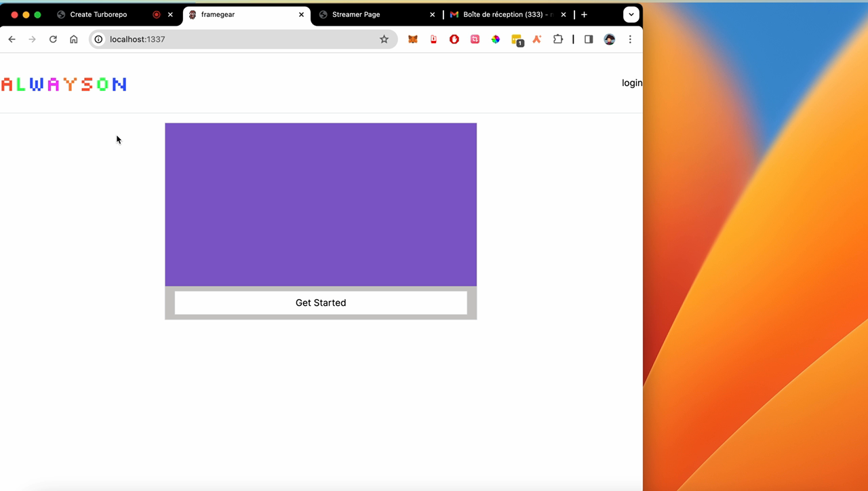Screen dimensions: 868x491
Task: Open a new browser tab
Action: tap(584, 14)
